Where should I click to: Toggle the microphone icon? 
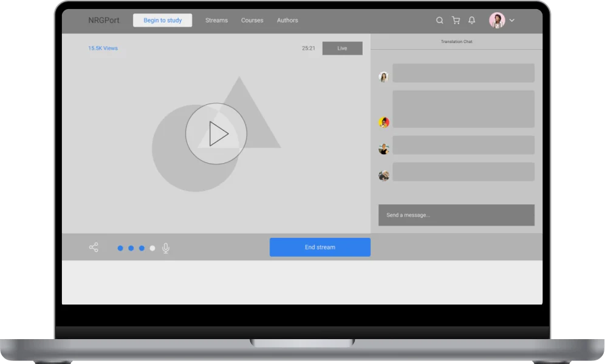click(166, 248)
